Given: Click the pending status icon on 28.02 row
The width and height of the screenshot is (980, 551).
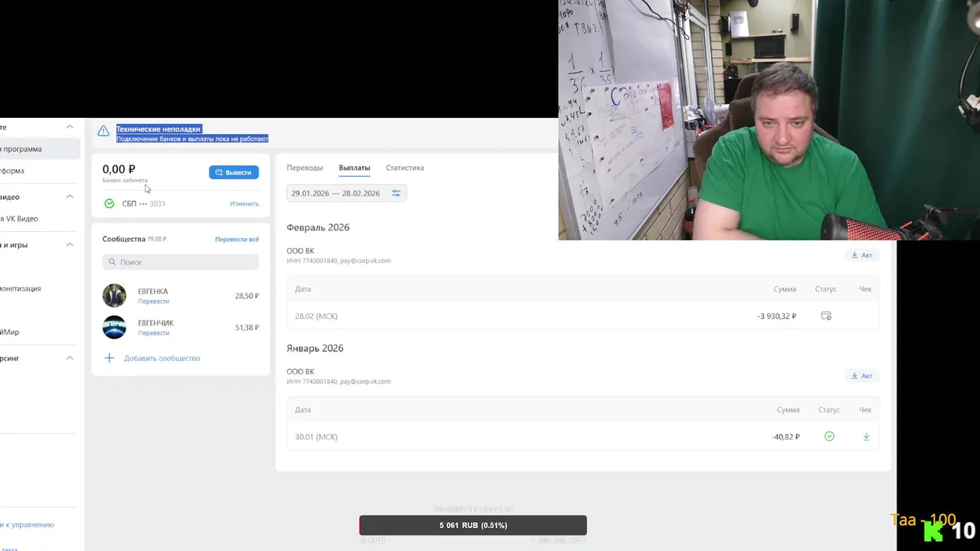Looking at the screenshot, I should click(x=826, y=316).
